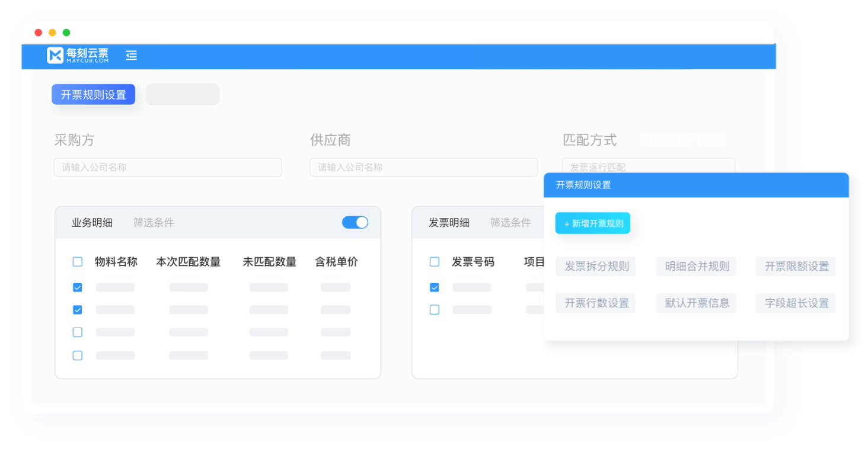The width and height of the screenshot is (868, 449).
Task: Click the Maycur logo icon
Action: click(x=55, y=56)
